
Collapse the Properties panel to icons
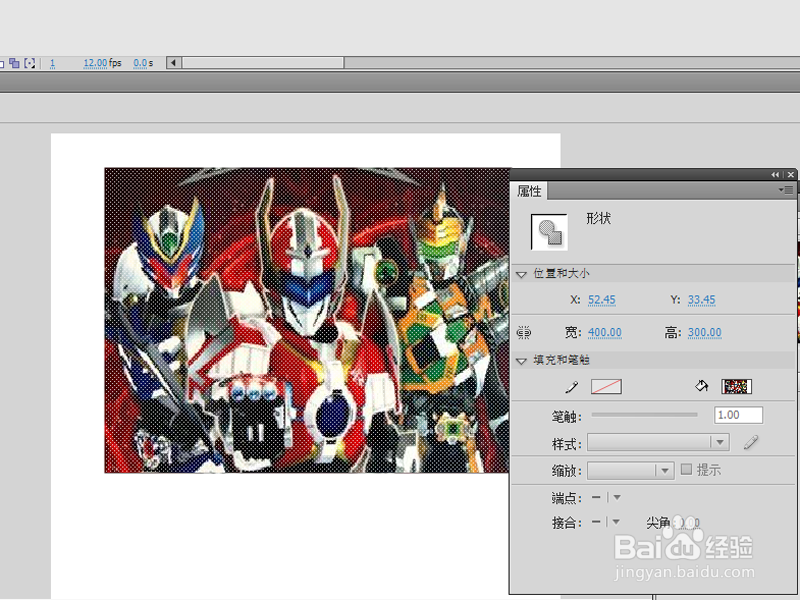(776, 174)
